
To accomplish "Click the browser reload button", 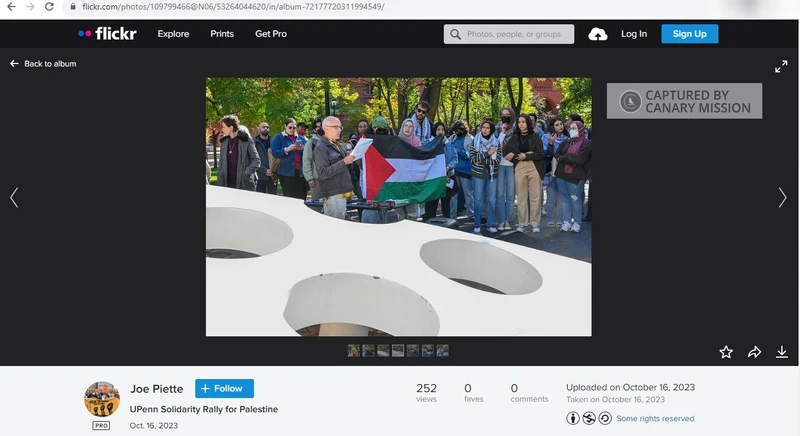I will 50,7.
